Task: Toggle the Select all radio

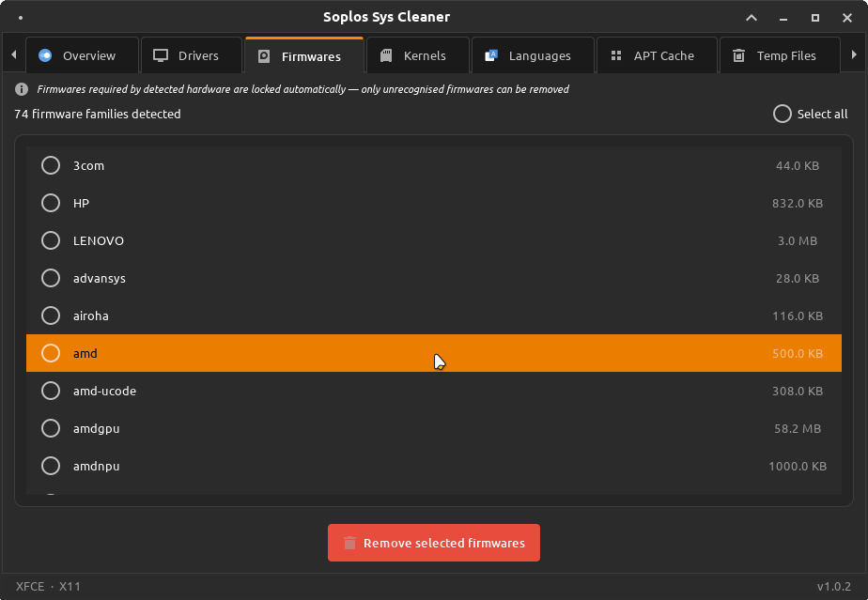Action: 783,114
